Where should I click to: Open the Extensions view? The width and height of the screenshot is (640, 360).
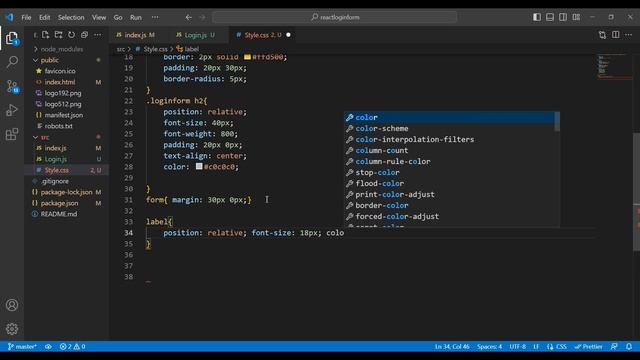pos(12,134)
